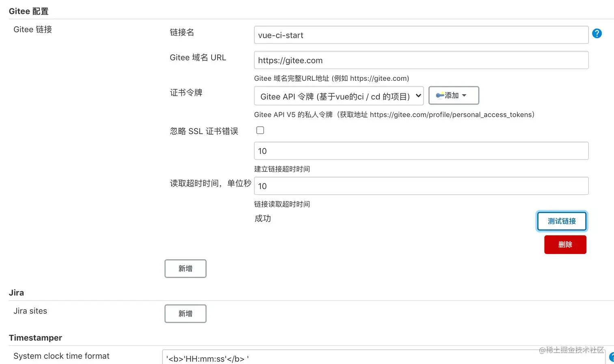Expand the 添加 credentials button menu
Image resolution: width=614 pixels, height=364 pixels.
pyautogui.click(x=454, y=95)
